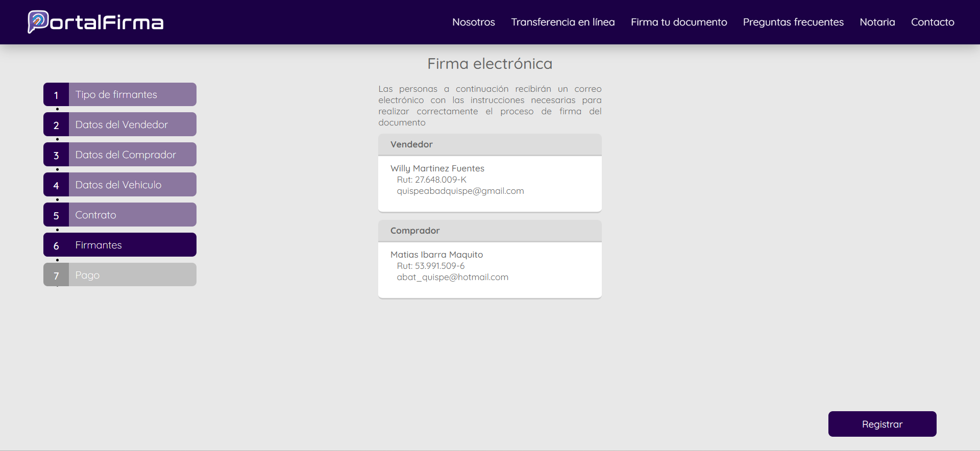Click the PortalFirma logo
The image size is (980, 451).
point(95,22)
